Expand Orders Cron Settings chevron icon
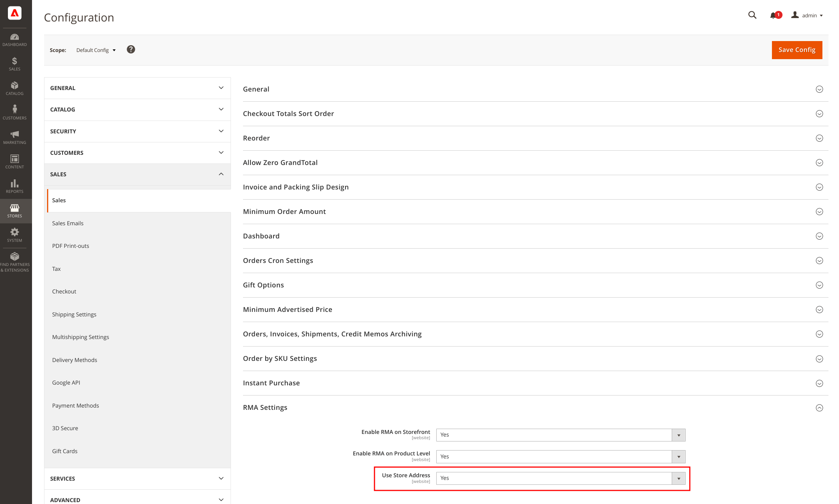 coord(819,261)
